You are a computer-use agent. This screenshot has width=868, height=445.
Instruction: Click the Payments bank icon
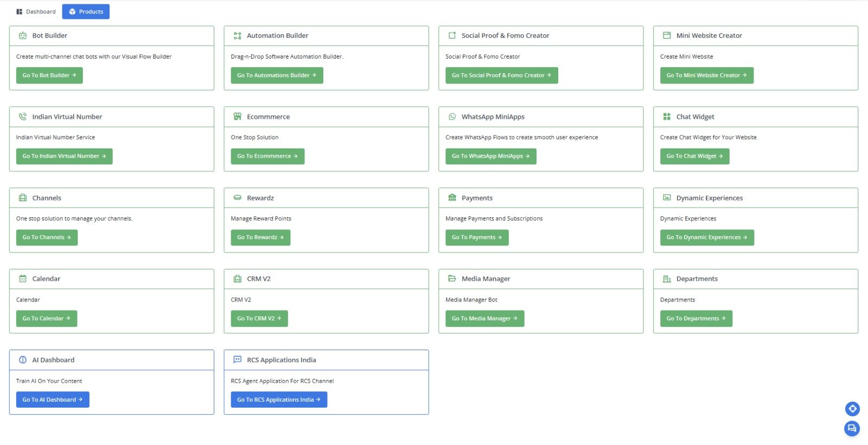452,197
